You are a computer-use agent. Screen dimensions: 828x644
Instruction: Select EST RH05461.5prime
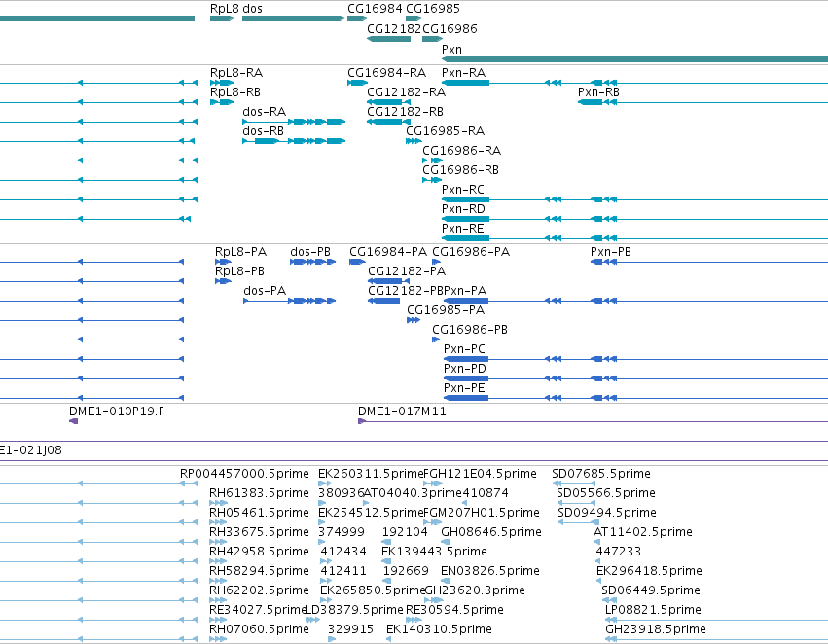click(259, 513)
